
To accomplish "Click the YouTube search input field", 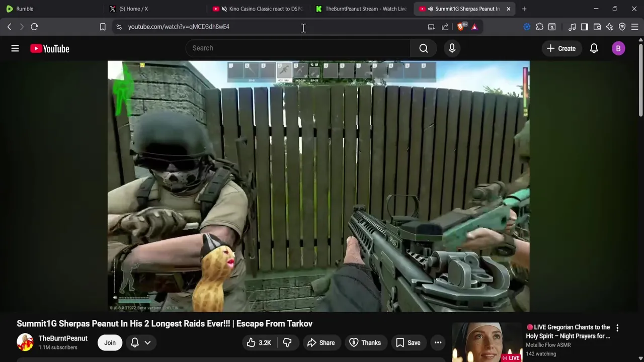I will tap(298, 48).
